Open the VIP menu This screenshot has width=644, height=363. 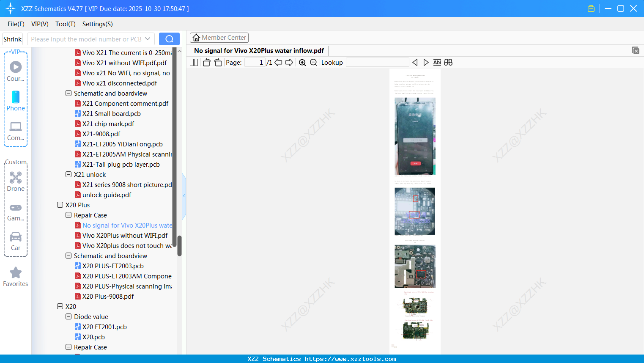tap(40, 24)
